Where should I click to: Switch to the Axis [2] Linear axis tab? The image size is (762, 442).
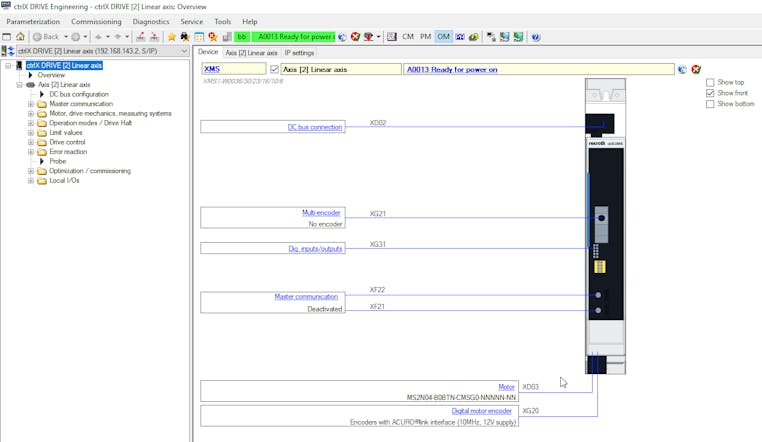coord(251,52)
